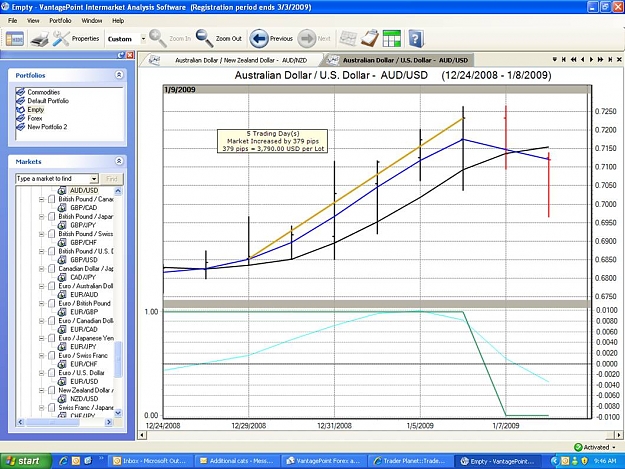Collapse the Portfolios section
This screenshot has width=625, height=469.
click(x=119, y=75)
